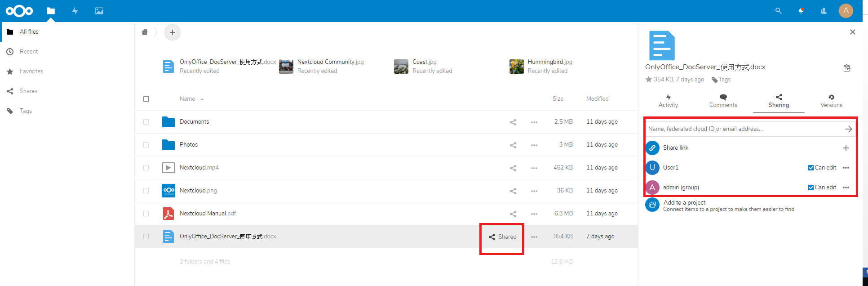Check the OnlyOffice_DocServer docx row checkbox

point(146,237)
